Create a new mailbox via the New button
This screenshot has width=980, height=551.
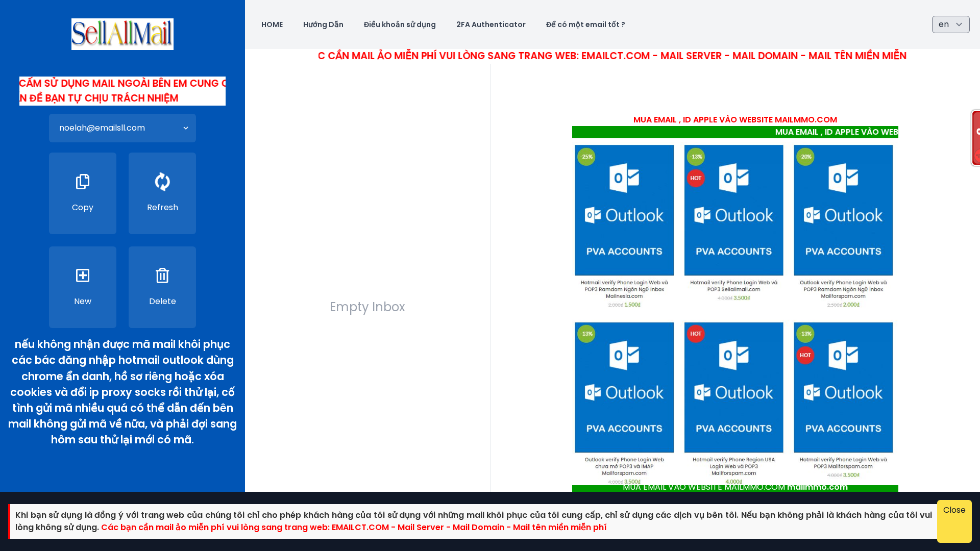pyautogui.click(x=83, y=287)
